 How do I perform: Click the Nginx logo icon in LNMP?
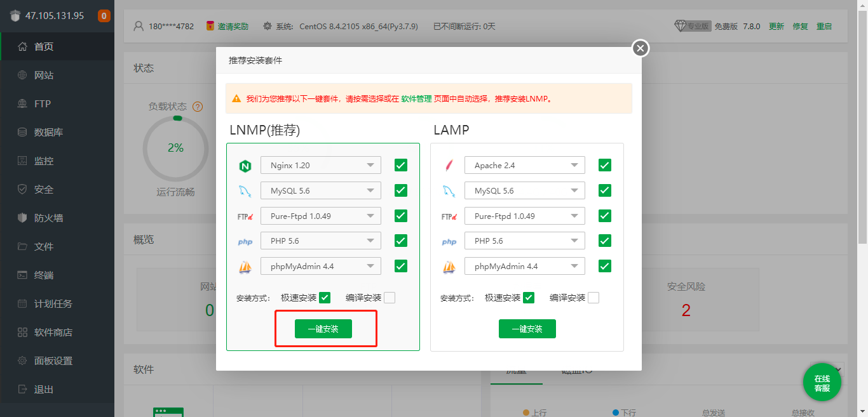[x=245, y=166]
